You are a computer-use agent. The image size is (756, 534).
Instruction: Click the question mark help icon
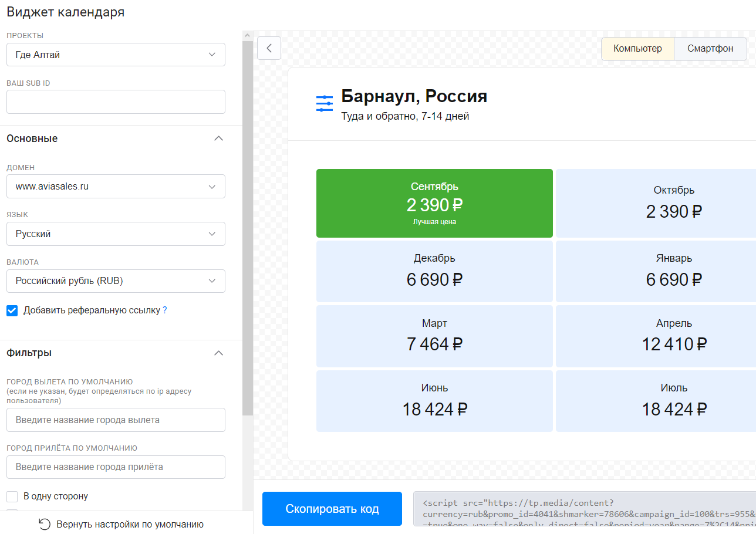tap(165, 310)
